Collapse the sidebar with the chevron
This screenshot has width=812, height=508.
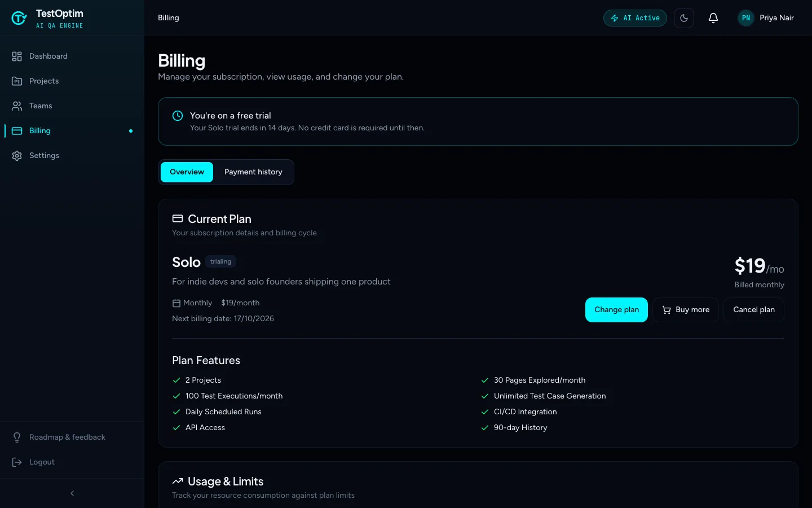[x=72, y=493]
